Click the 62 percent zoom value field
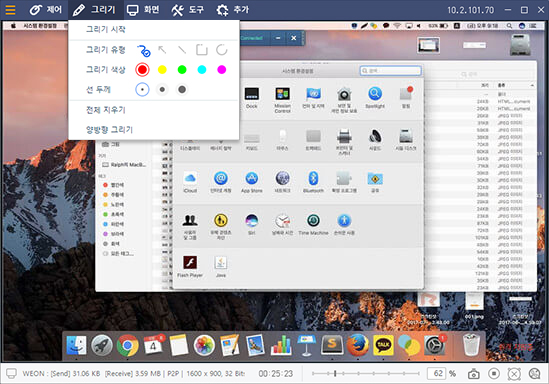 point(436,373)
